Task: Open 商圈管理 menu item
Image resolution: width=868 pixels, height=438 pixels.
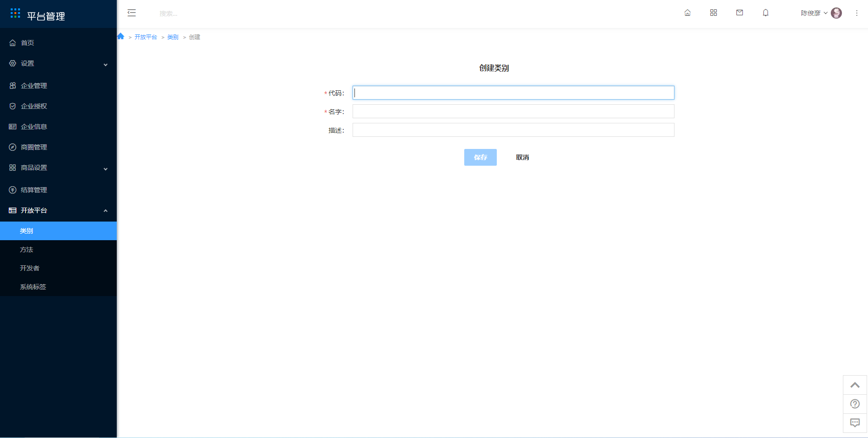Action: (58, 147)
